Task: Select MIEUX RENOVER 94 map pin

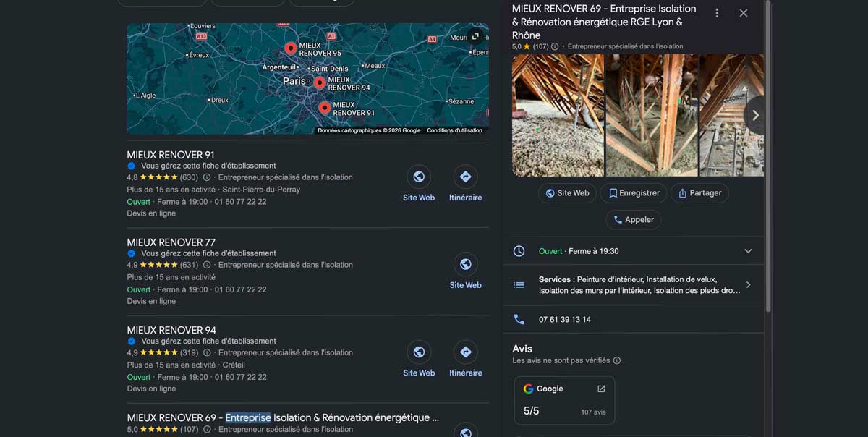Action: tap(319, 83)
